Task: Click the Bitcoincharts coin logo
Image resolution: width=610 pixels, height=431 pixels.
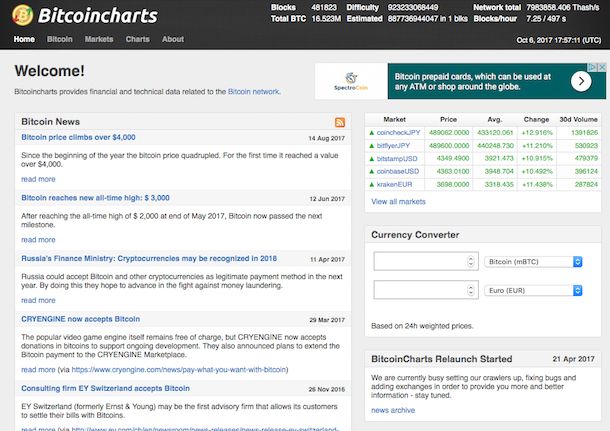Action: coord(23,15)
